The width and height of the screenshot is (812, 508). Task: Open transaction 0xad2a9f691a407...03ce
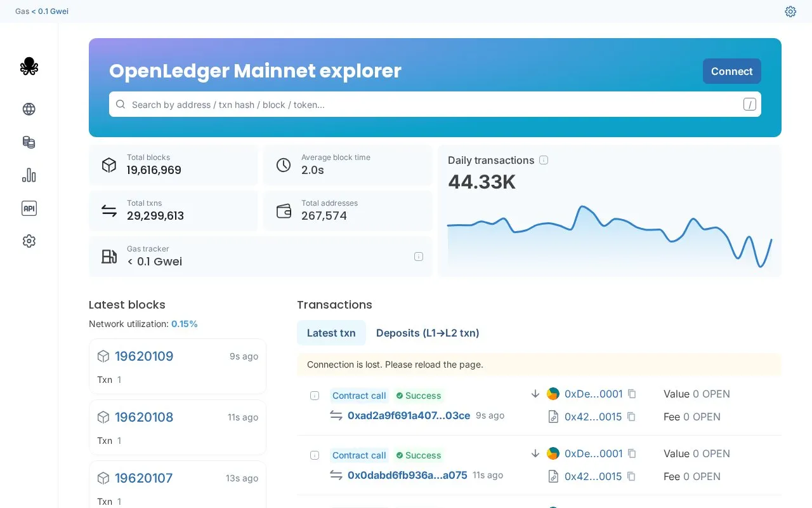[409, 415]
